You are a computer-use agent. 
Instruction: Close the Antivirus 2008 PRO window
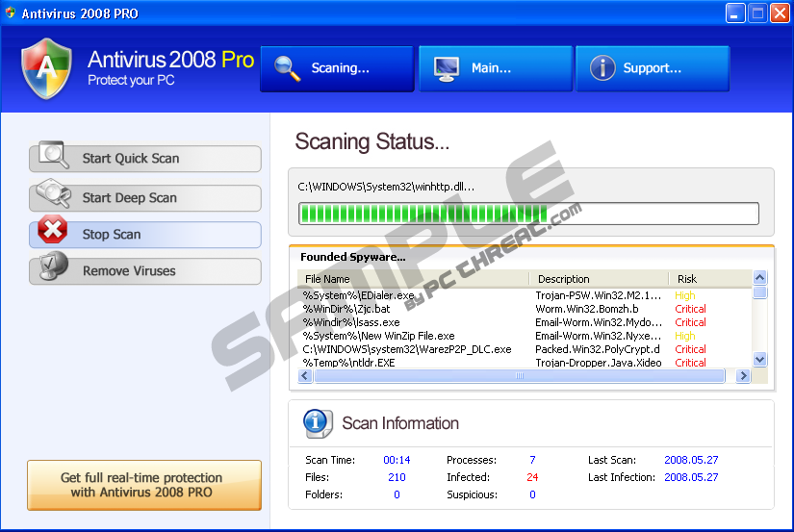click(780, 13)
